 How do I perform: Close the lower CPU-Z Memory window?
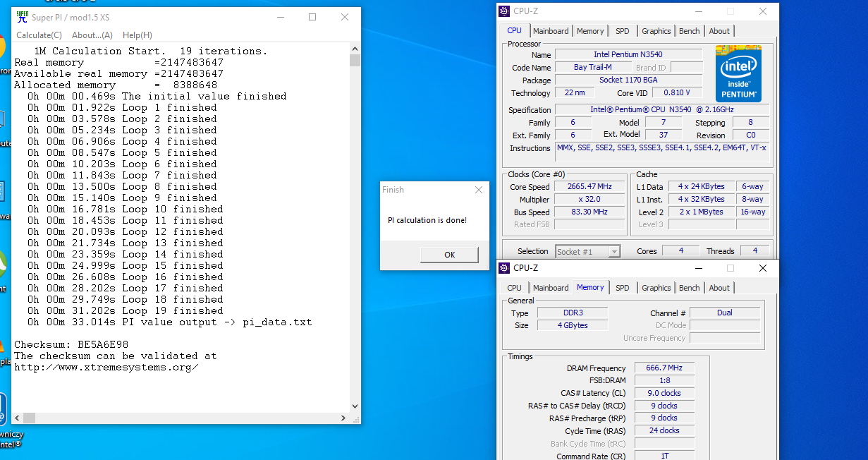coord(763,268)
